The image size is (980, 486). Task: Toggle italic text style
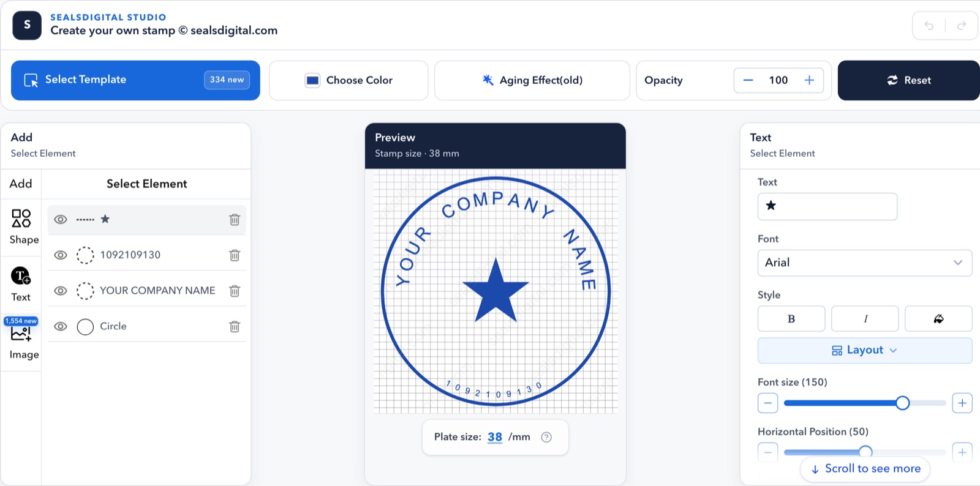point(865,319)
